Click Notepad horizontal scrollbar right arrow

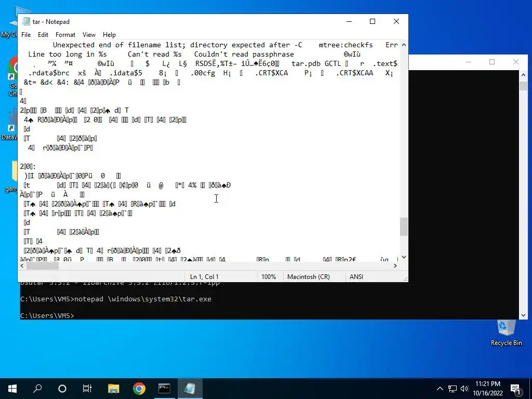pos(395,266)
